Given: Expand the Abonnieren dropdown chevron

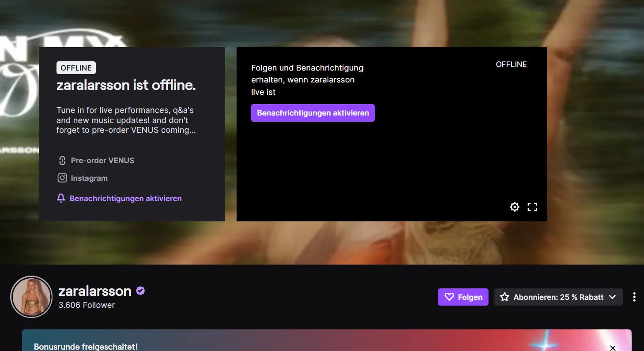Looking at the screenshot, I should [613, 297].
